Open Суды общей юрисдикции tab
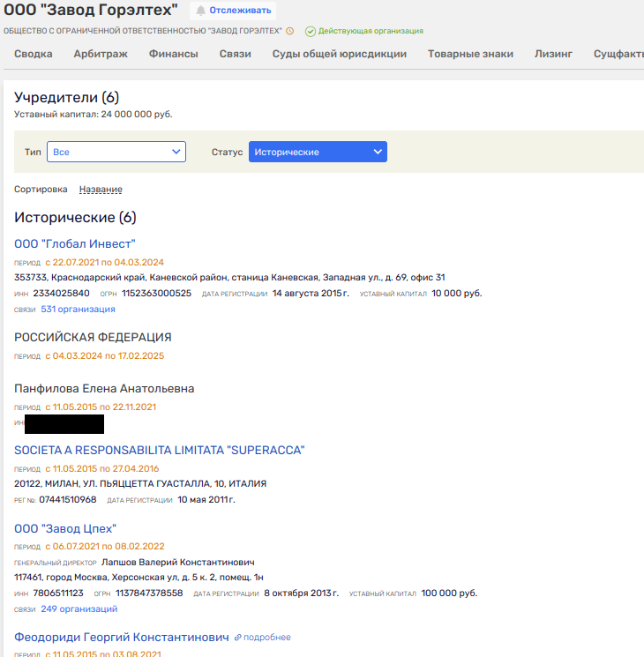644x657 pixels. pos(340,54)
